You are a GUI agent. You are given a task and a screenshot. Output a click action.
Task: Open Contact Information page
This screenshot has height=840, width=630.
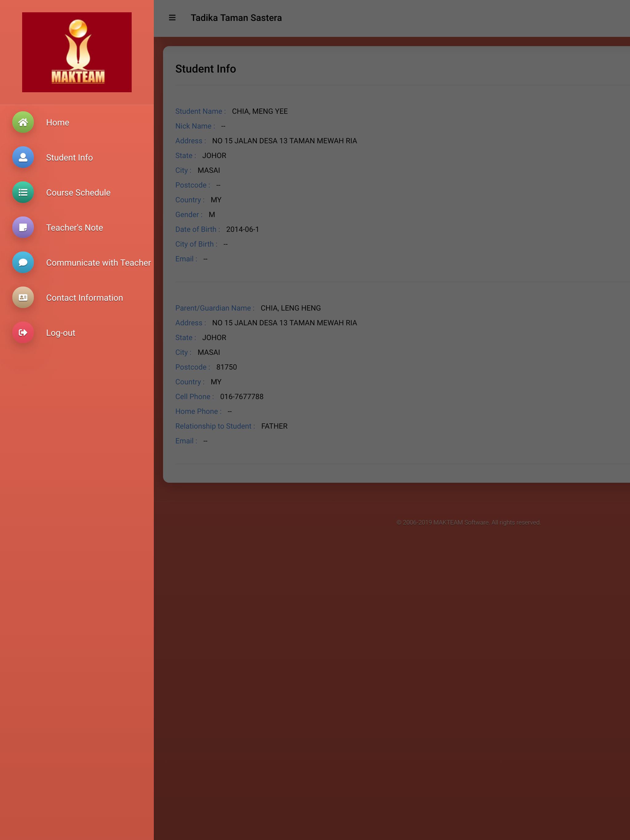[84, 298]
